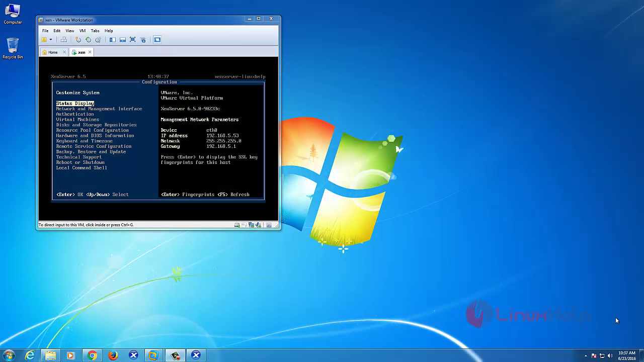This screenshot has height=362, width=644.
Task: Click the console view toolbar icon
Action: (157, 40)
